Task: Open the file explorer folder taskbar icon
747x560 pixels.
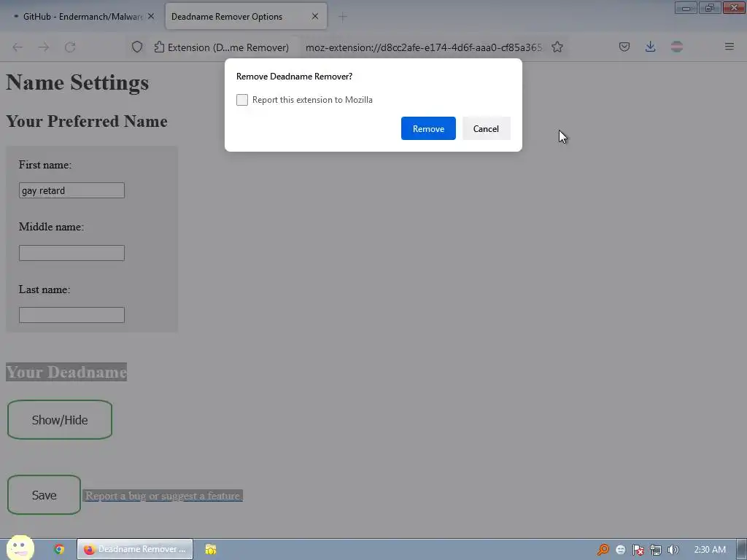Action: tap(211, 549)
